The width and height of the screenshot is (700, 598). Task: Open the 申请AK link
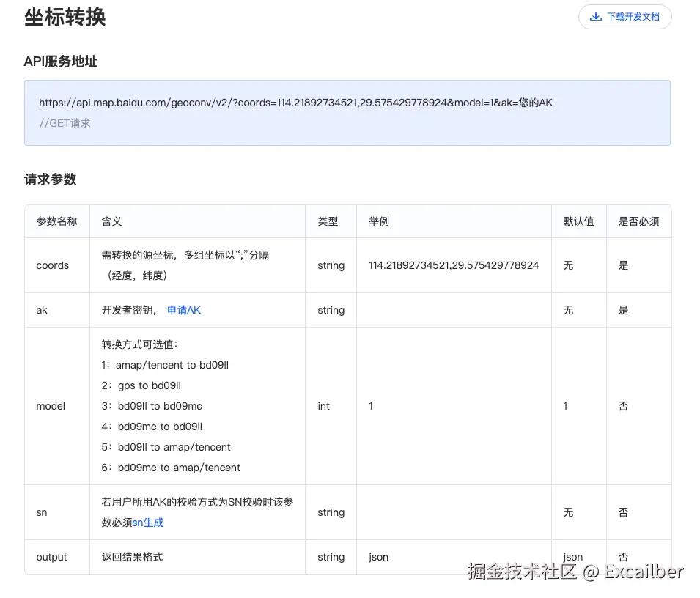pyautogui.click(x=184, y=310)
